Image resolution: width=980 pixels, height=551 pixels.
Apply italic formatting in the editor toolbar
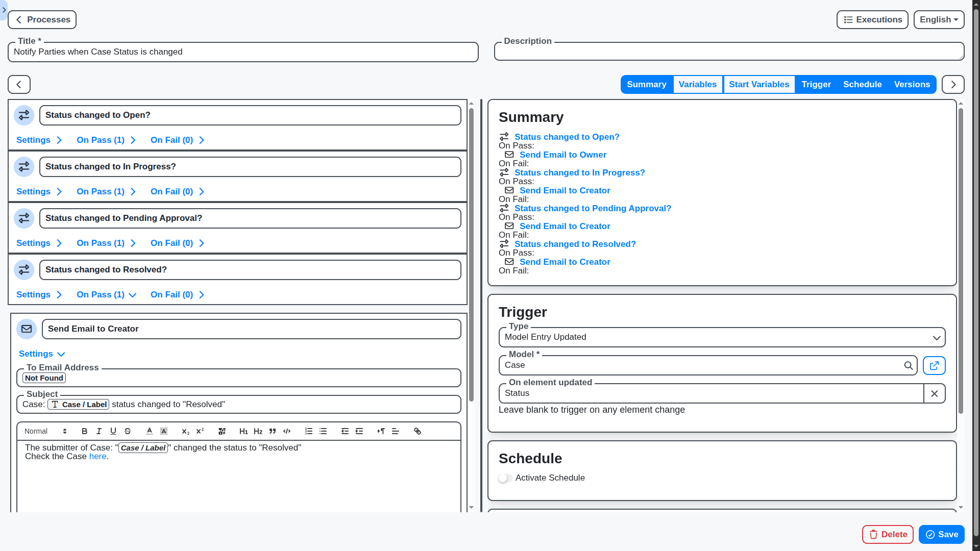pyautogui.click(x=99, y=431)
